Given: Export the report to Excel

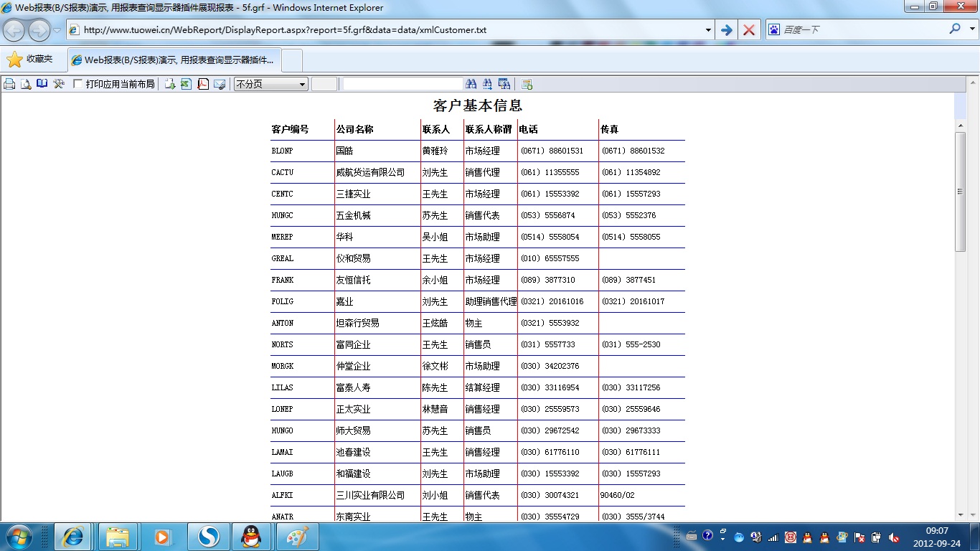Looking at the screenshot, I should (x=186, y=84).
